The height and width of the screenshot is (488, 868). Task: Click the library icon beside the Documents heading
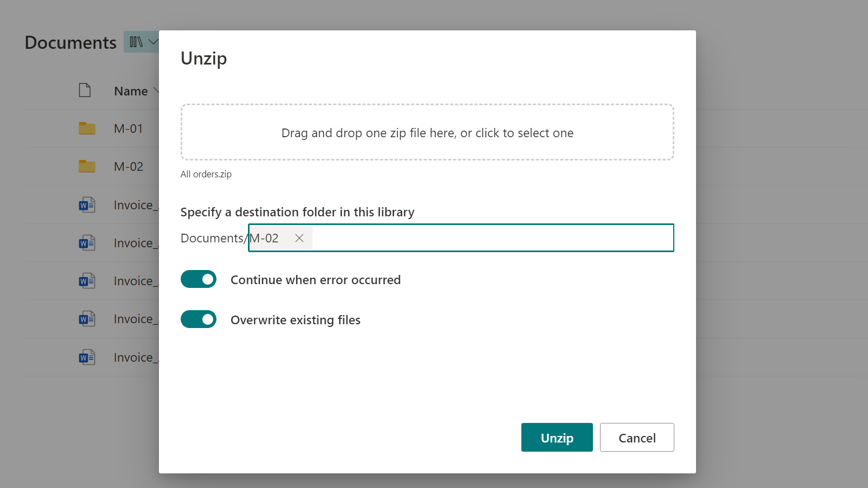point(136,42)
